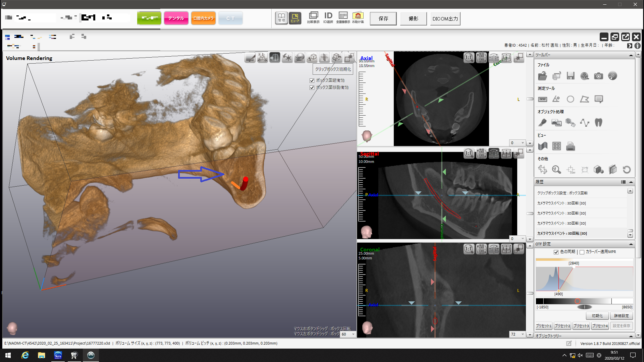The width and height of the screenshot is (644, 362).
Task: Click the head orientation thumbnail in Axial view
Action: coord(366,136)
